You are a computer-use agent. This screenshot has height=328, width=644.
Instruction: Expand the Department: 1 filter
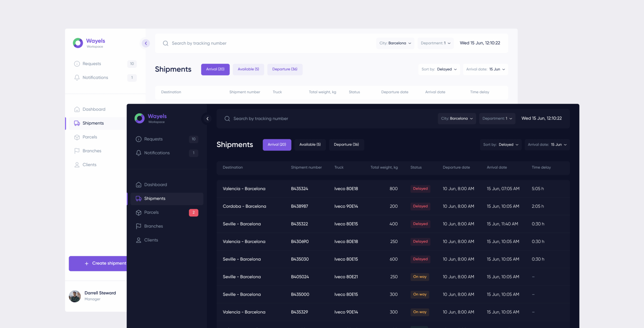pos(497,118)
